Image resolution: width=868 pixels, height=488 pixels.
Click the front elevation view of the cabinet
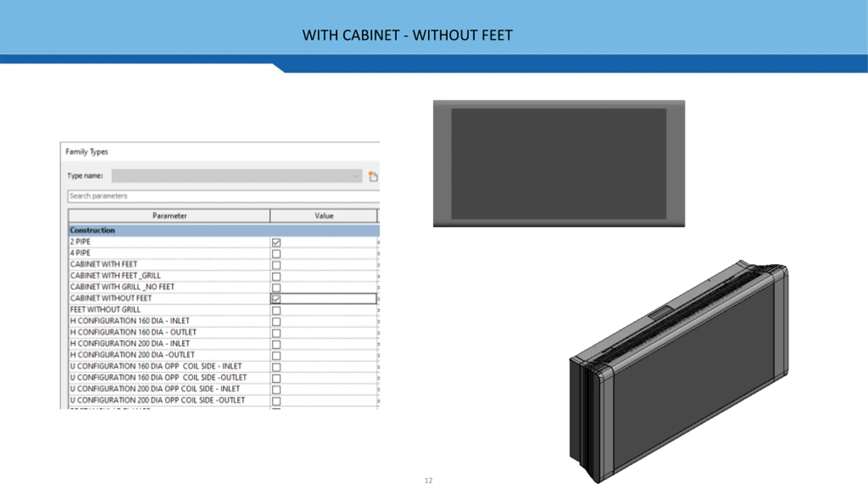click(x=559, y=163)
